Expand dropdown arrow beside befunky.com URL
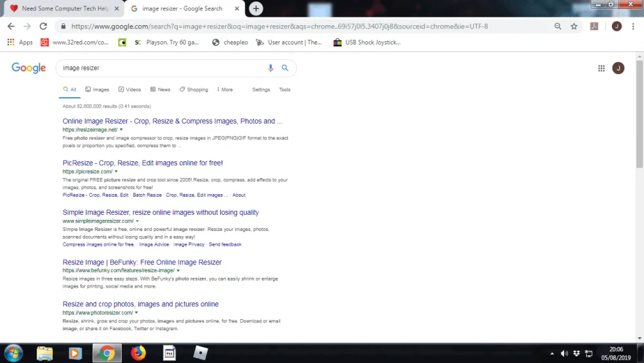Viewport: 644px width, 363px height. point(178,271)
